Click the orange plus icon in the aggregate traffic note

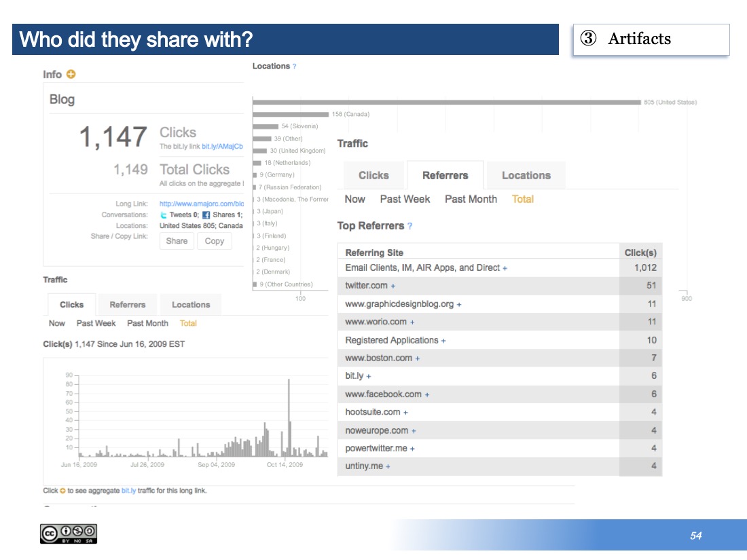62,491
